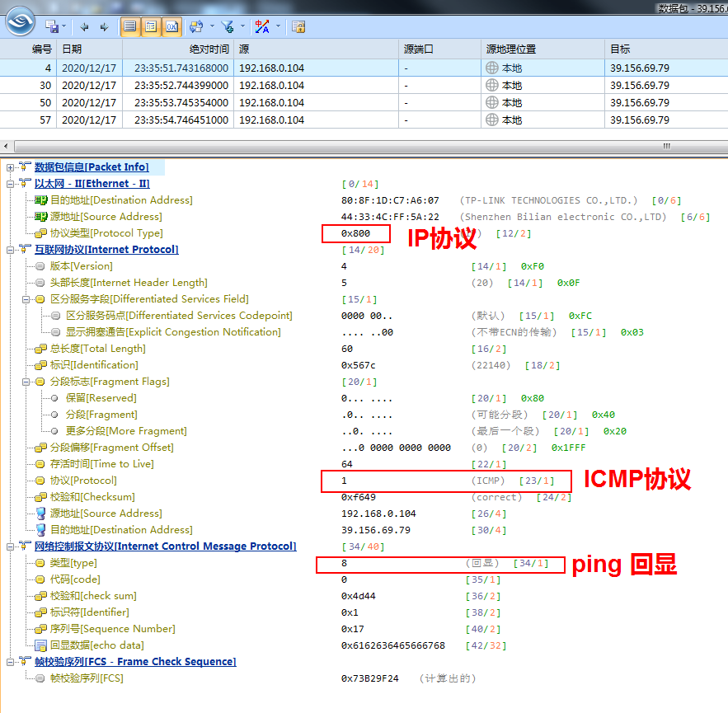
Task: Click the add filter funnel icon
Action: pos(228,27)
